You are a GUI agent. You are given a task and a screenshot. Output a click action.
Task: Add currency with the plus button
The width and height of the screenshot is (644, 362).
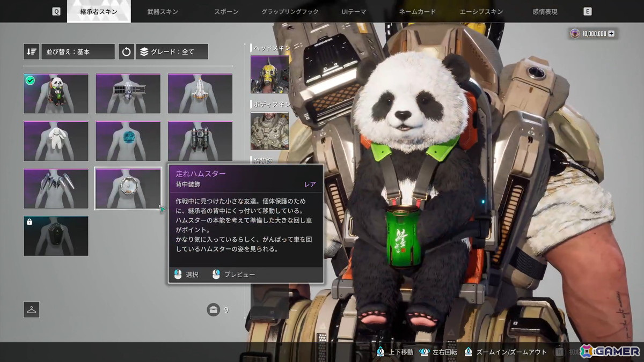[x=611, y=34]
